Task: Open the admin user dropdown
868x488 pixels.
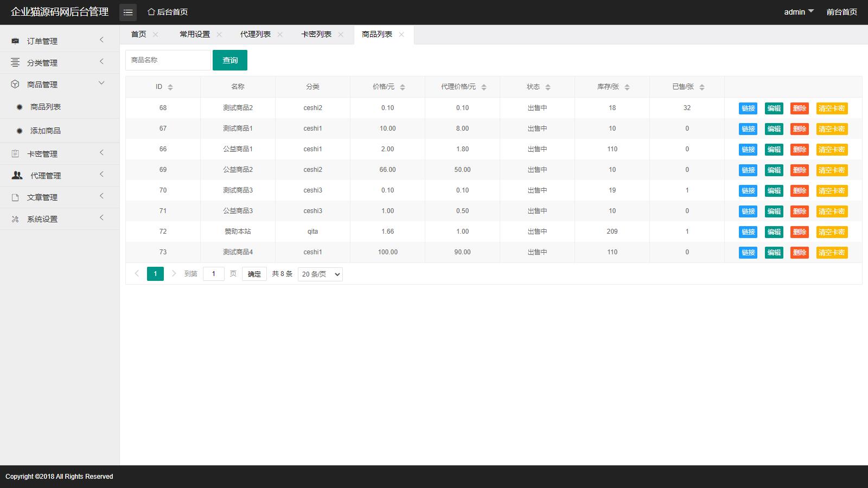Action: coord(799,12)
